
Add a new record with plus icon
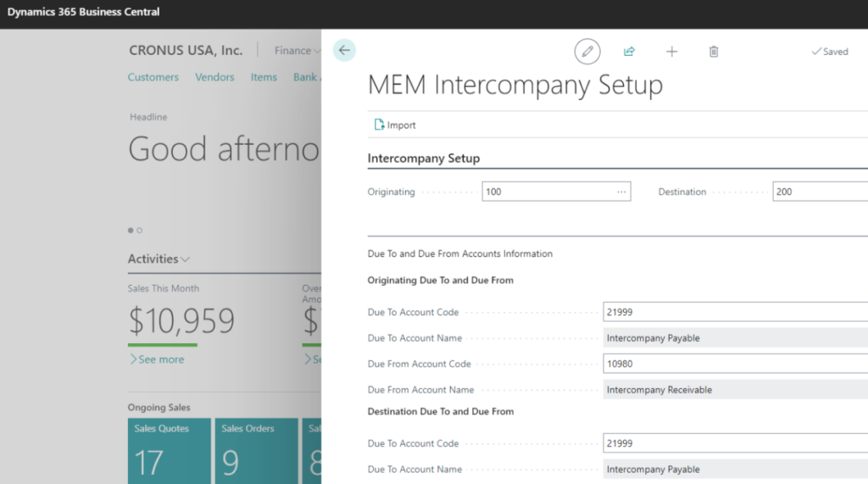[x=671, y=52]
